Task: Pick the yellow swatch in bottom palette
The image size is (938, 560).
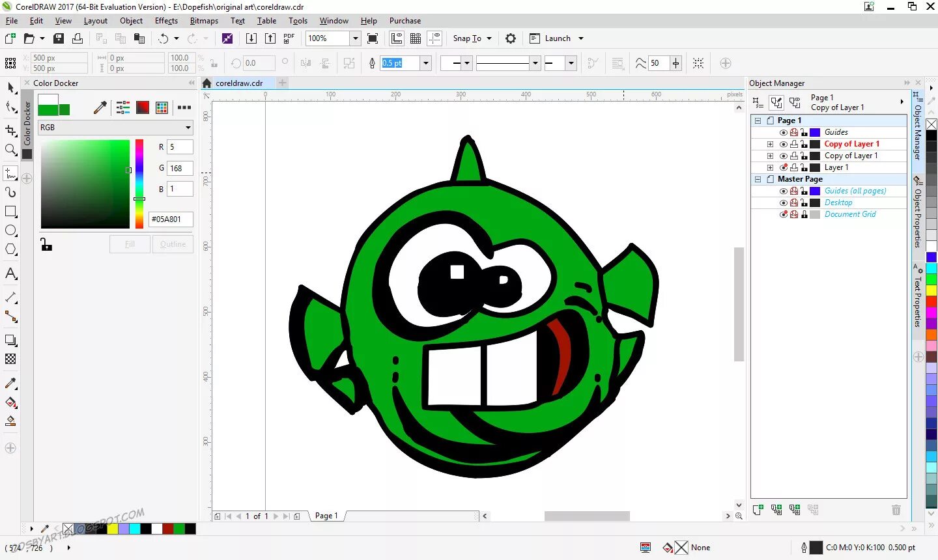Action: (113, 529)
